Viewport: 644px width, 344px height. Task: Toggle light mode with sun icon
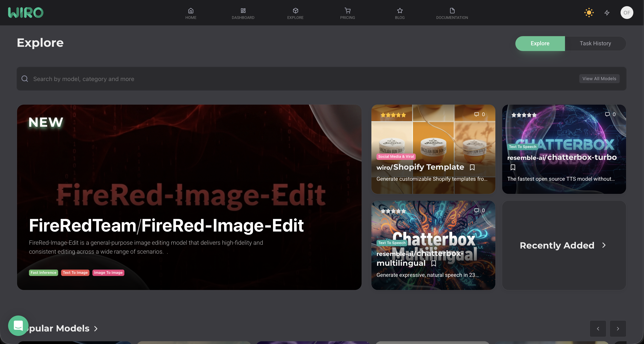[589, 13]
